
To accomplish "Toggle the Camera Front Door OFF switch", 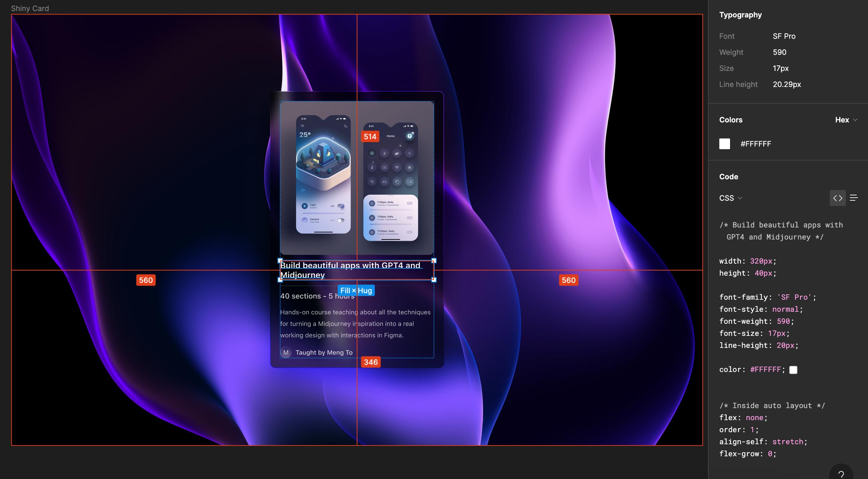I will pyautogui.click(x=341, y=220).
